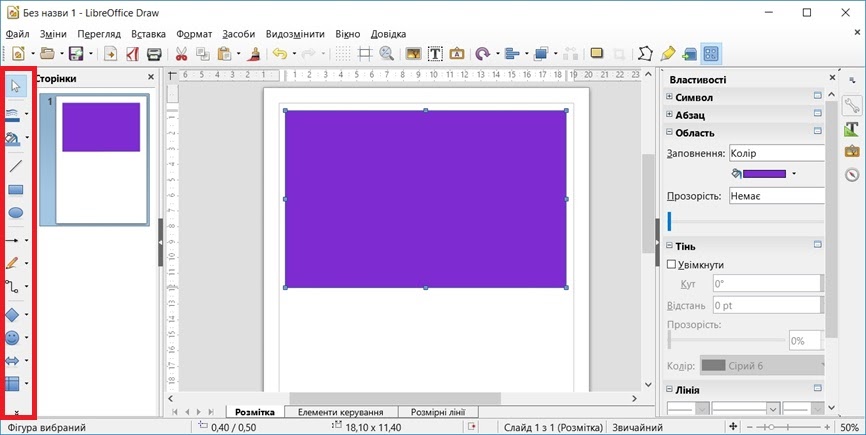Collapse the 'Область' section
Viewport: 866px width, 435px height.
(x=670, y=133)
